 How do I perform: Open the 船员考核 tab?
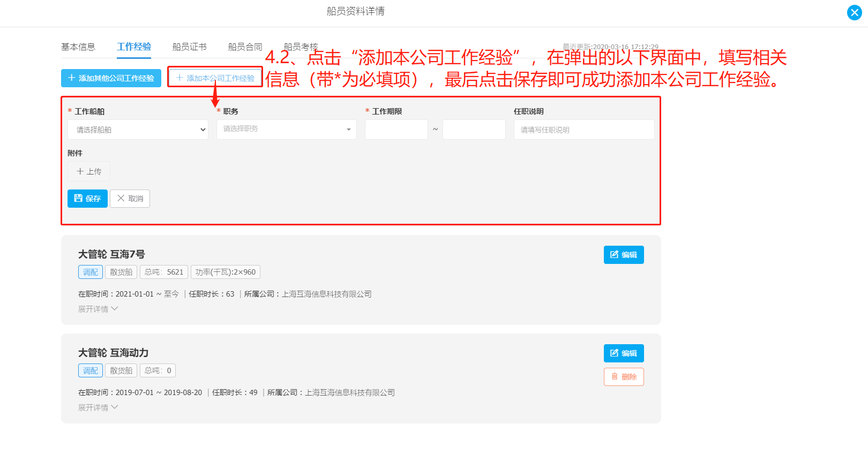coord(301,47)
